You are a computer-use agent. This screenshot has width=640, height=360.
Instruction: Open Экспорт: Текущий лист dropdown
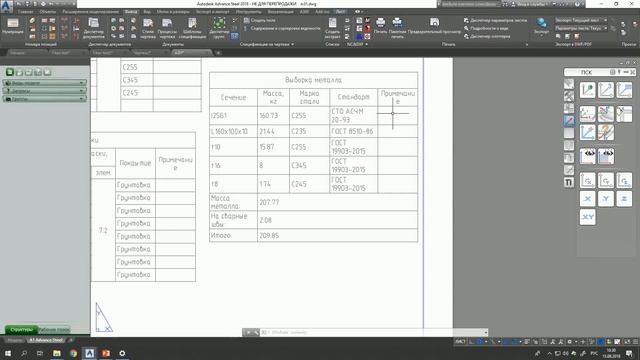(x=581, y=20)
